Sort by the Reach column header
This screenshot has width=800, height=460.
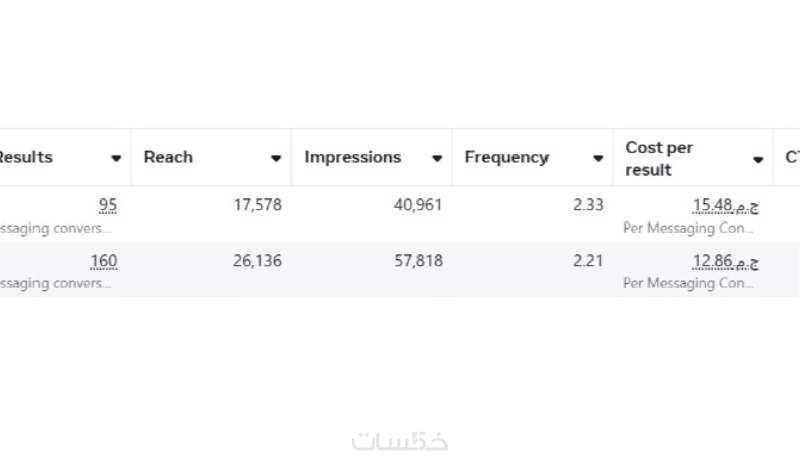tap(168, 157)
